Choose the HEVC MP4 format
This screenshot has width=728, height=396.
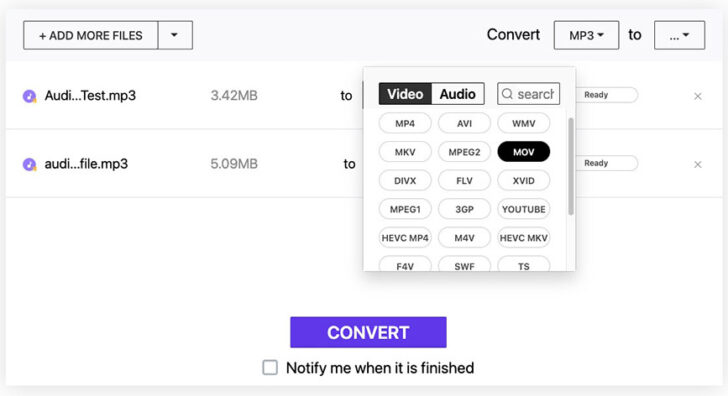pos(405,238)
